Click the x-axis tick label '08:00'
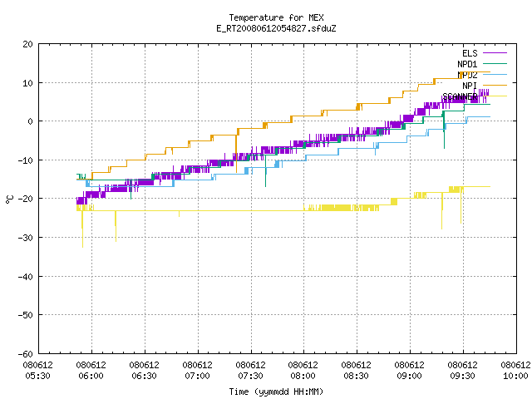Image resolution: width=532 pixels, height=399 pixels. click(303, 376)
